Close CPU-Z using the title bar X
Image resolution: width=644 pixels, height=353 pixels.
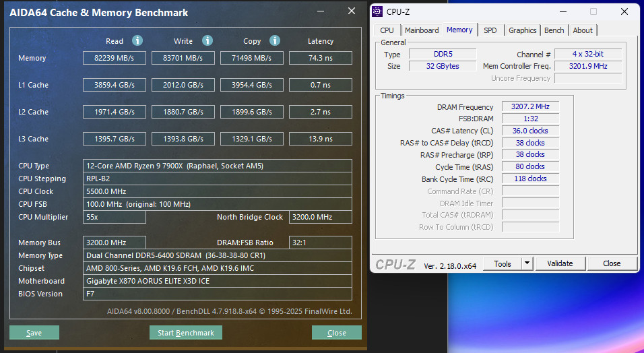[x=624, y=11]
